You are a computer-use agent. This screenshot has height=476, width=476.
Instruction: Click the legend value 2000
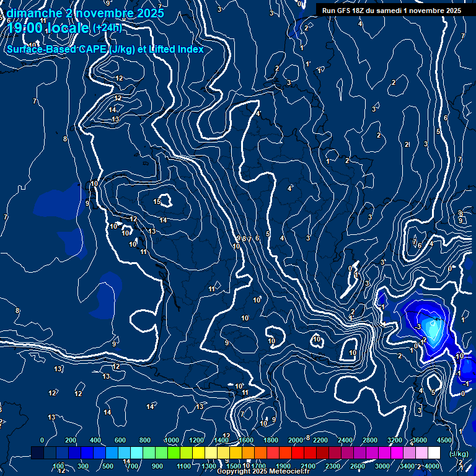[x=296, y=440]
